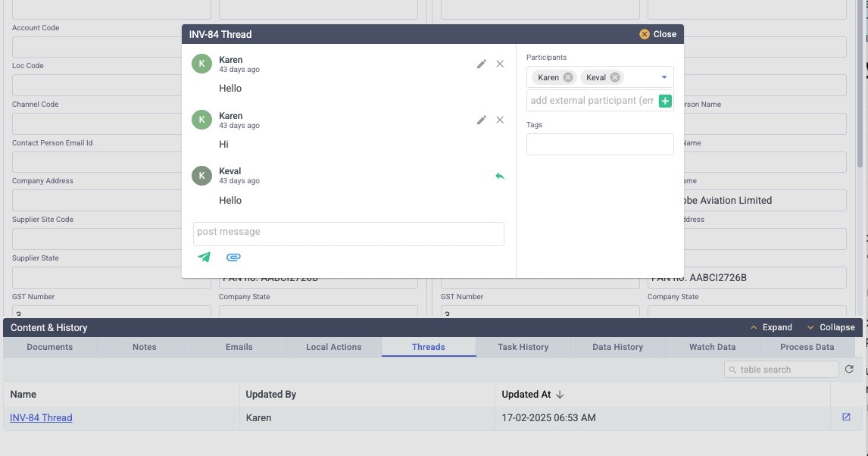868x456 pixels.
Task: Keval avatar in thread
Action: tap(202, 176)
